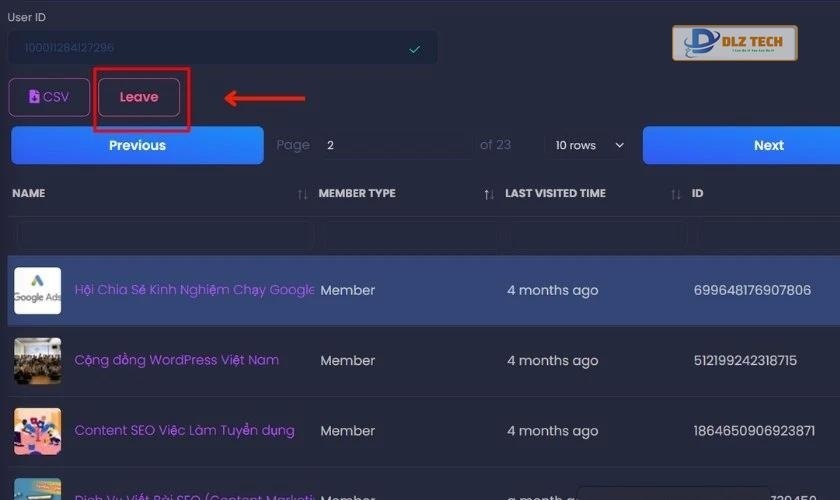Viewport: 840px width, 500px height.
Task: Click the CSV export button
Action: coord(49,97)
